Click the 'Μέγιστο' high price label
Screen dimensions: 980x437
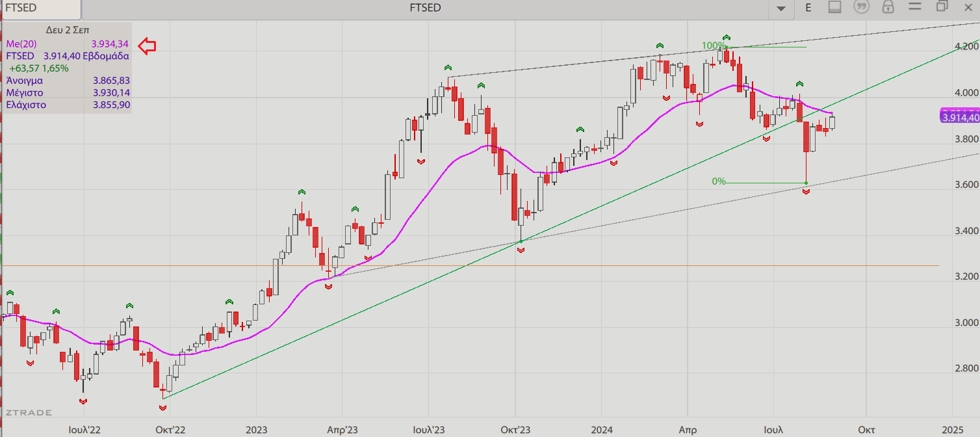point(24,92)
